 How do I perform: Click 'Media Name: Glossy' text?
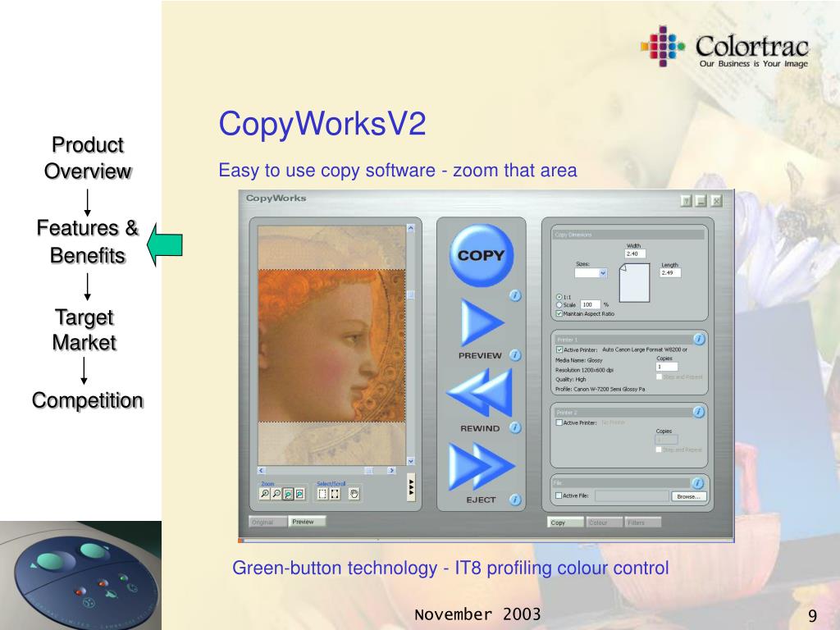579,360
